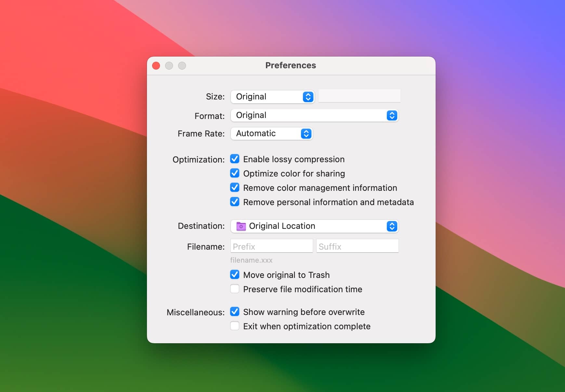
Task: Click the filename Prefix text field
Action: click(271, 246)
